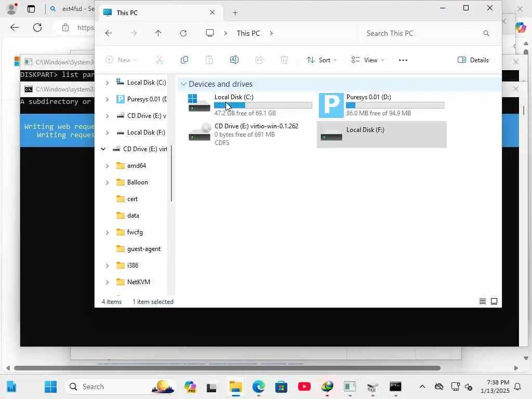Open Local Disk (C:) drive tile

pyautogui.click(x=249, y=105)
